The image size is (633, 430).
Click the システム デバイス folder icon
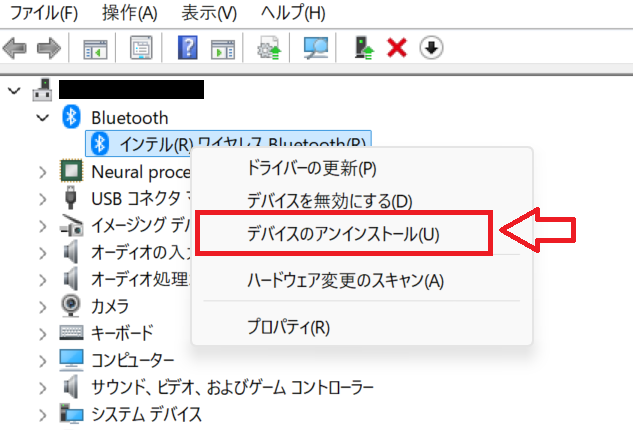(x=71, y=414)
